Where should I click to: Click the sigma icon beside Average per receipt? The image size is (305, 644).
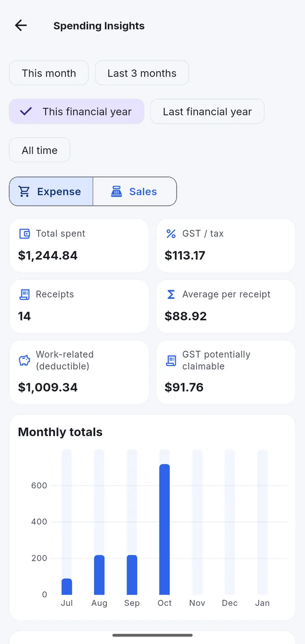pos(171,294)
